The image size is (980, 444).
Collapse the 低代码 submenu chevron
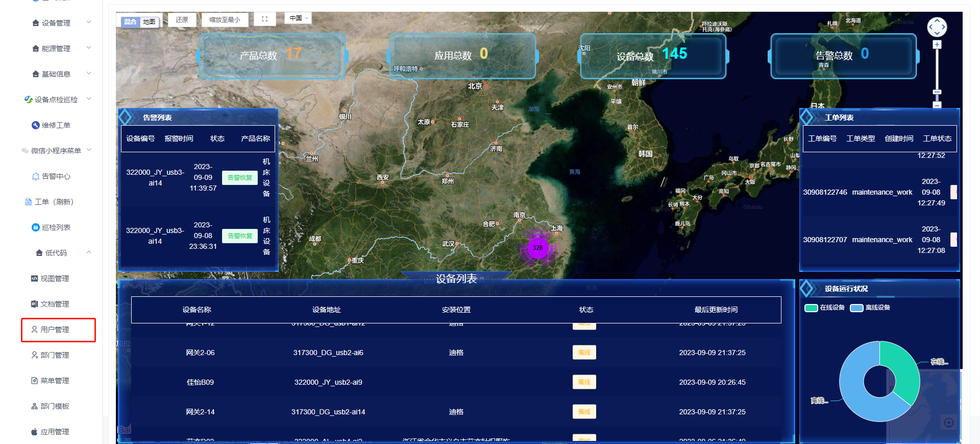coord(89,252)
